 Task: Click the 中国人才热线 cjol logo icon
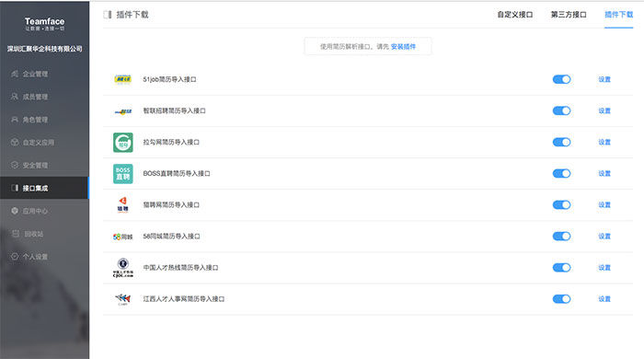tap(122, 268)
